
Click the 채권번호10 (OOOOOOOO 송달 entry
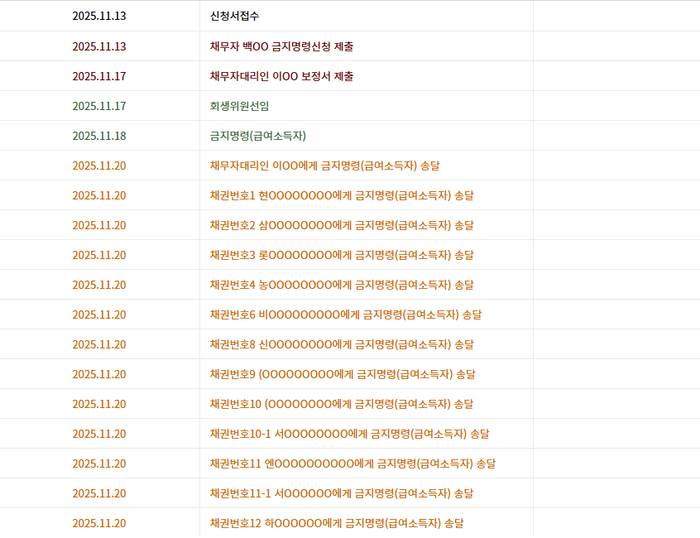[x=342, y=405]
